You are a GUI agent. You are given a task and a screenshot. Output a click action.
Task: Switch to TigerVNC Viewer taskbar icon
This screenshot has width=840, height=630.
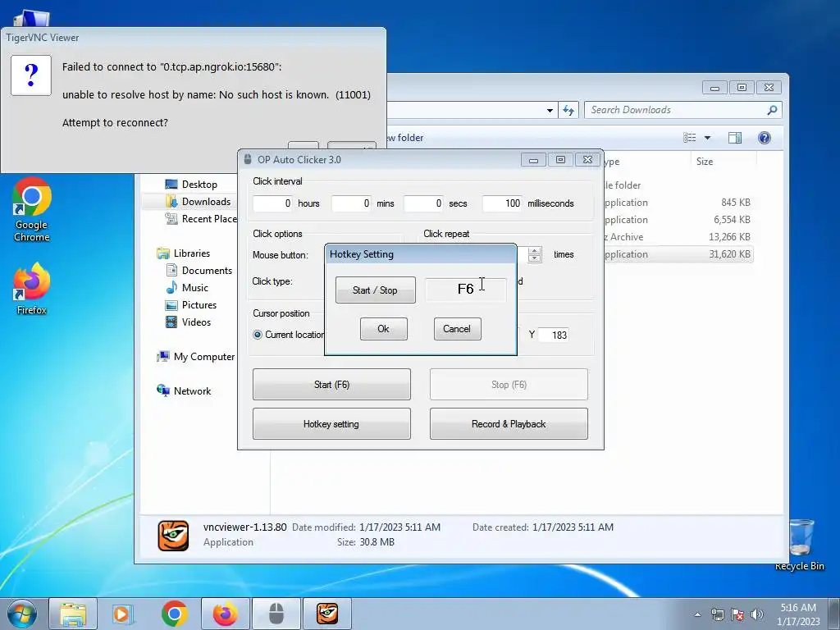[326, 614]
